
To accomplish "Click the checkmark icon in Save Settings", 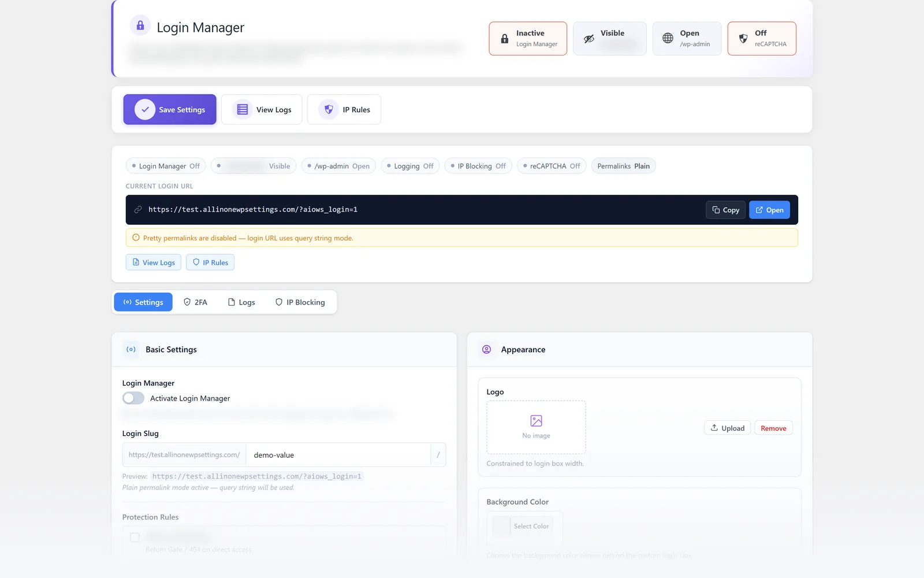I will coord(145,109).
